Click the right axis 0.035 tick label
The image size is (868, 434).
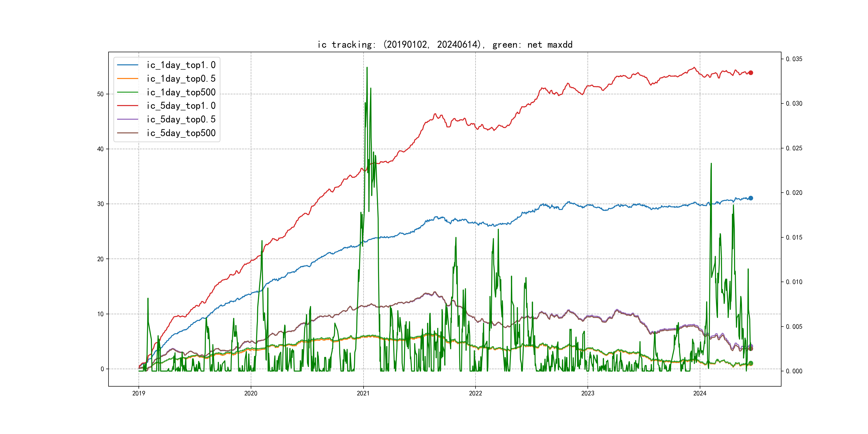[x=794, y=59]
